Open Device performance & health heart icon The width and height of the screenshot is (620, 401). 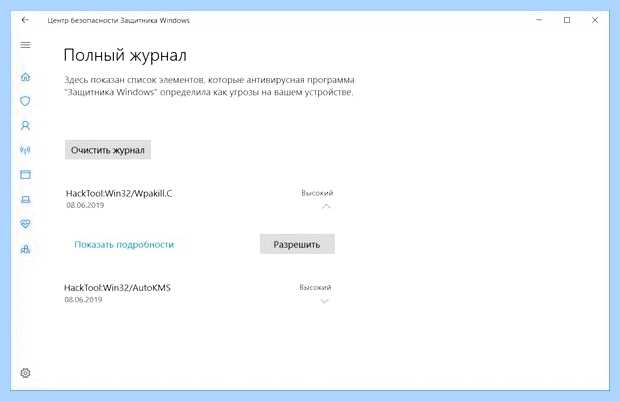(x=25, y=224)
